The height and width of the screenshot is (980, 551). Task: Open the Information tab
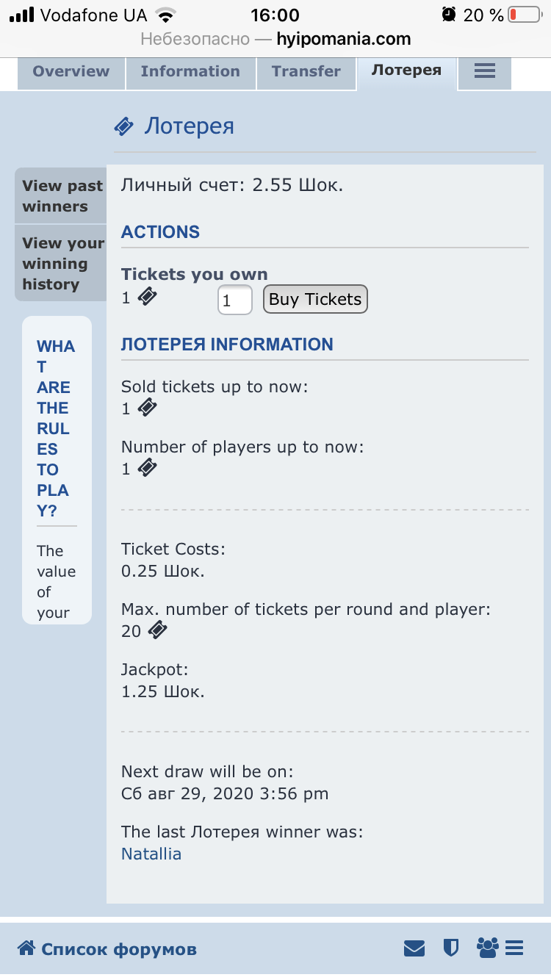[190, 71]
